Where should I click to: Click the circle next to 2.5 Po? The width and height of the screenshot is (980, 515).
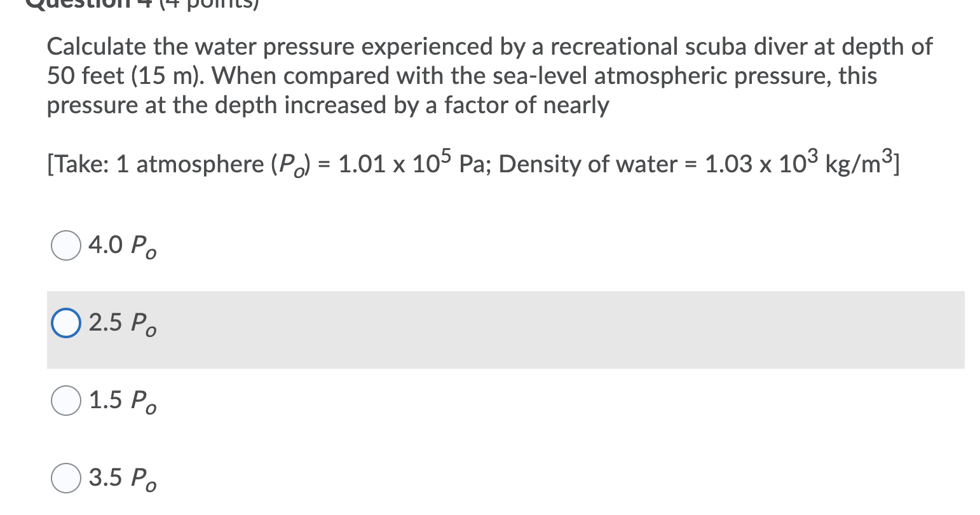(x=65, y=323)
